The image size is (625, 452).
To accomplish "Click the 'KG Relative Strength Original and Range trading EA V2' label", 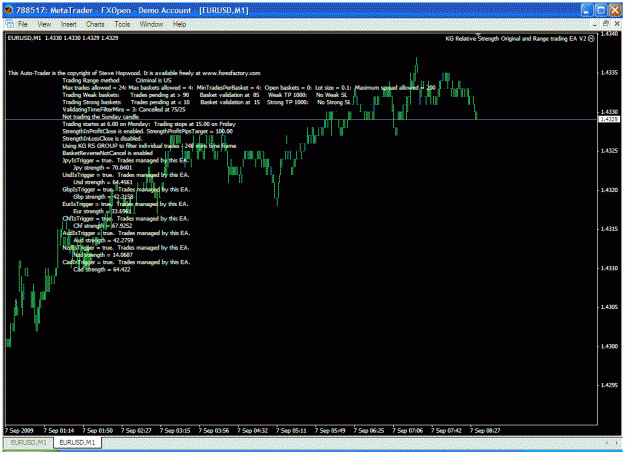I will click(x=516, y=39).
